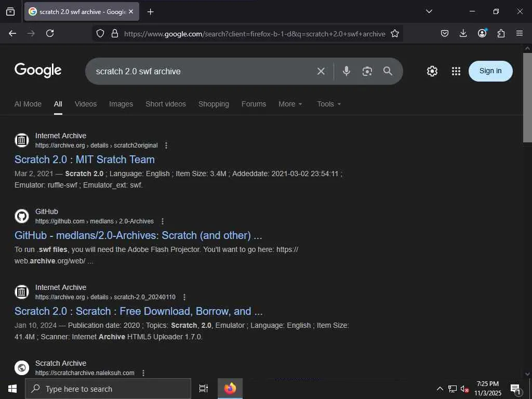
Task: Go back to the previous page
Action: point(12,33)
